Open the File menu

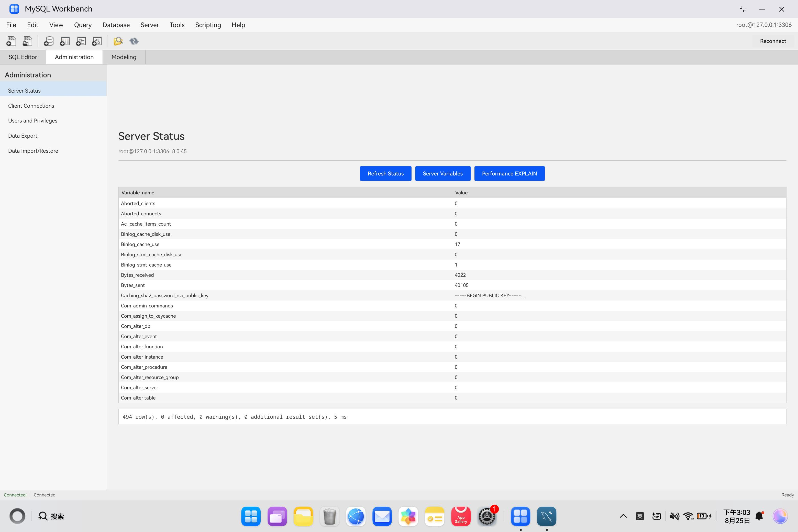(11, 25)
